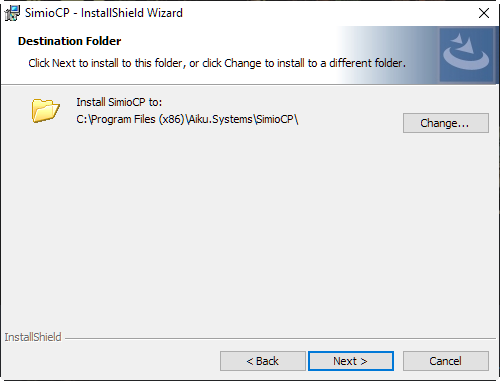Image resolution: width=500 pixels, height=381 pixels.
Task: Click the SimioCP - InstallShield Wizard title text
Action: pos(104,13)
